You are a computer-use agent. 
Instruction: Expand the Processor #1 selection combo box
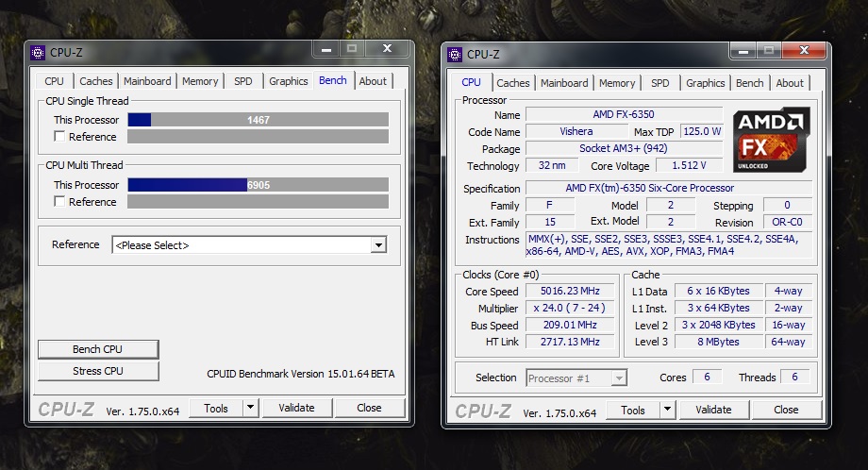click(576, 378)
